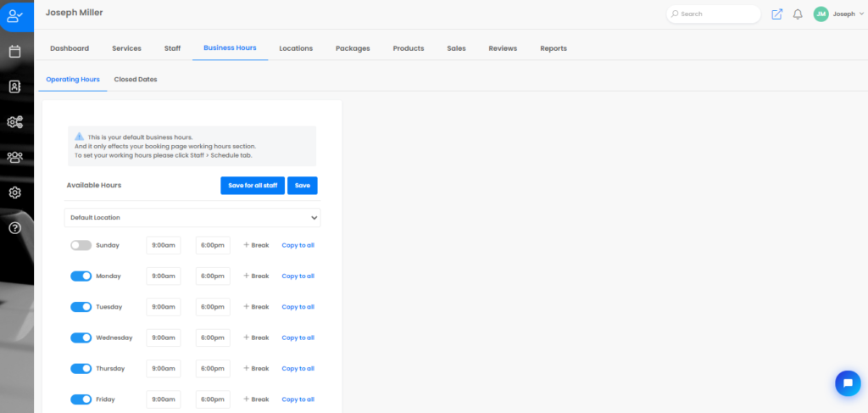Open Monday end time 6:00pm selector

click(x=213, y=276)
